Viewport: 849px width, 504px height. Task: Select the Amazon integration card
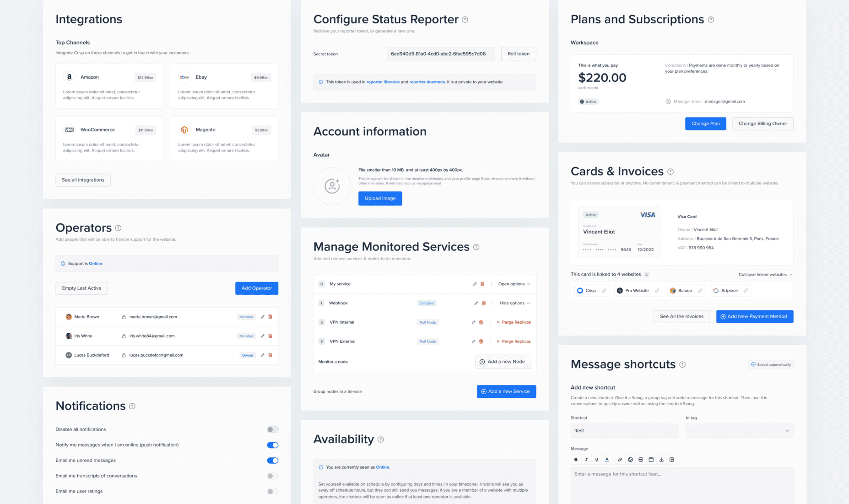click(109, 86)
